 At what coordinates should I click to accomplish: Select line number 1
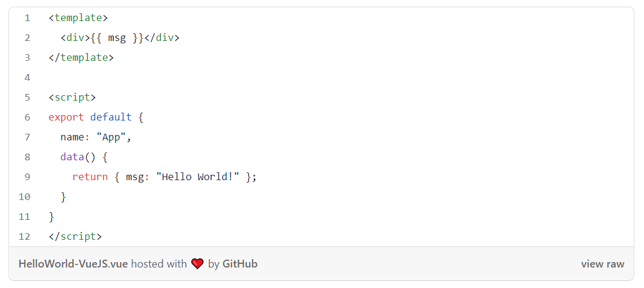(x=27, y=18)
